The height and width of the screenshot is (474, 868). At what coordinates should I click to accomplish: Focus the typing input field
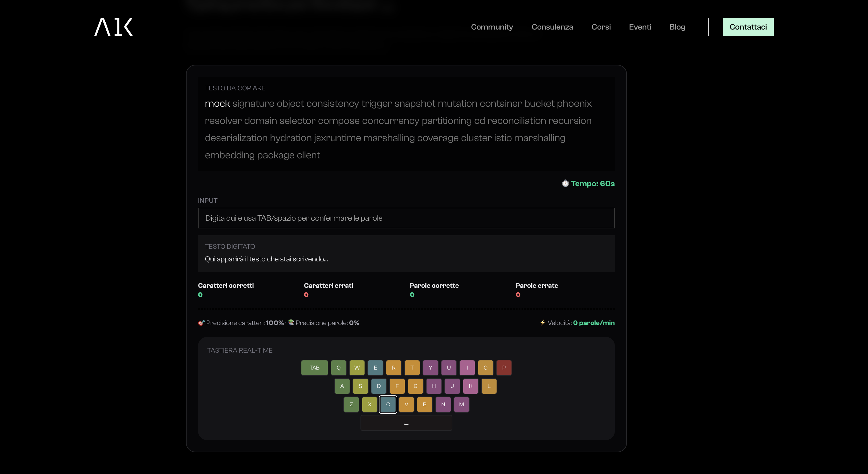(406, 218)
